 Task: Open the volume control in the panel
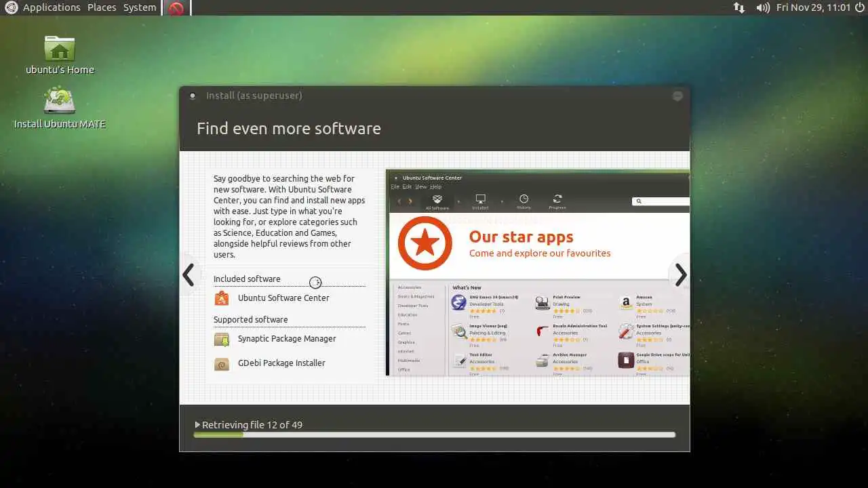763,7
